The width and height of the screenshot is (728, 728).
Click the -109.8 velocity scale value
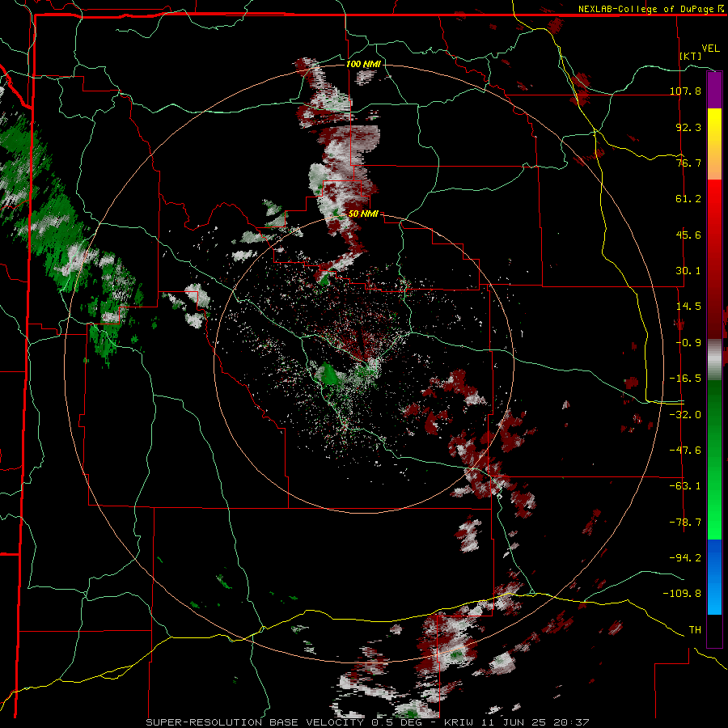(x=683, y=594)
